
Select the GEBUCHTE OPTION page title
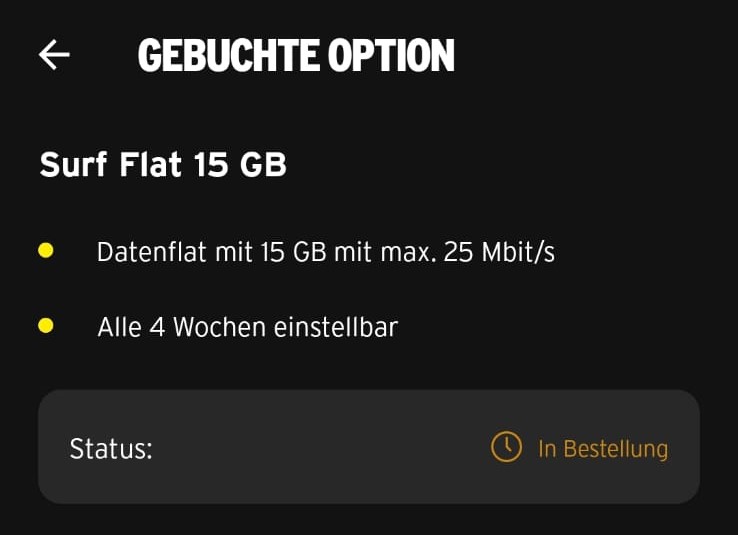[296, 56]
